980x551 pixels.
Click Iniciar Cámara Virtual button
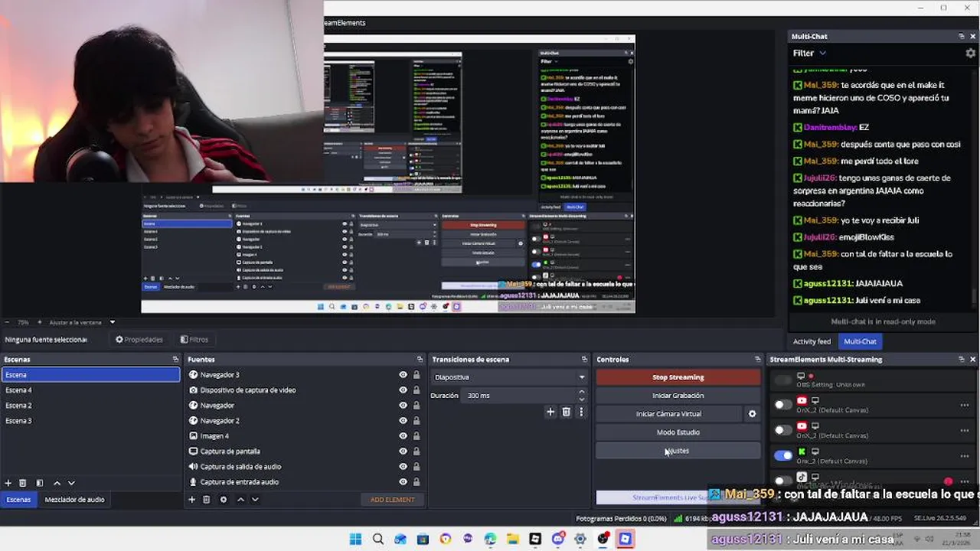click(668, 414)
